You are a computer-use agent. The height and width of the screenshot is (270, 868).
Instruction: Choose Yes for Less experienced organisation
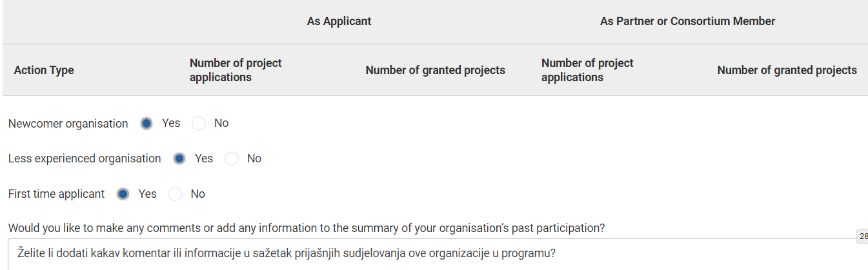point(179,159)
